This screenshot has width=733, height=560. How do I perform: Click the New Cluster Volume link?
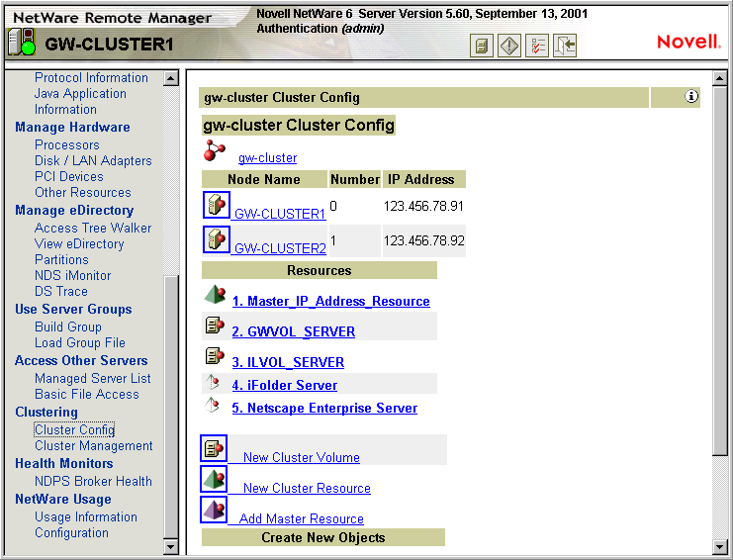pos(302,457)
